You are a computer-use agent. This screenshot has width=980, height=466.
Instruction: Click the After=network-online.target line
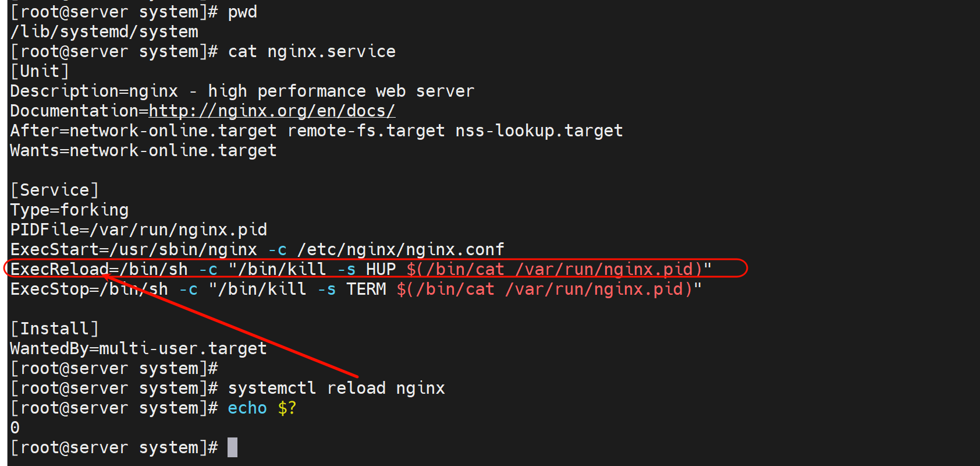pyautogui.click(x=316, y=131)
